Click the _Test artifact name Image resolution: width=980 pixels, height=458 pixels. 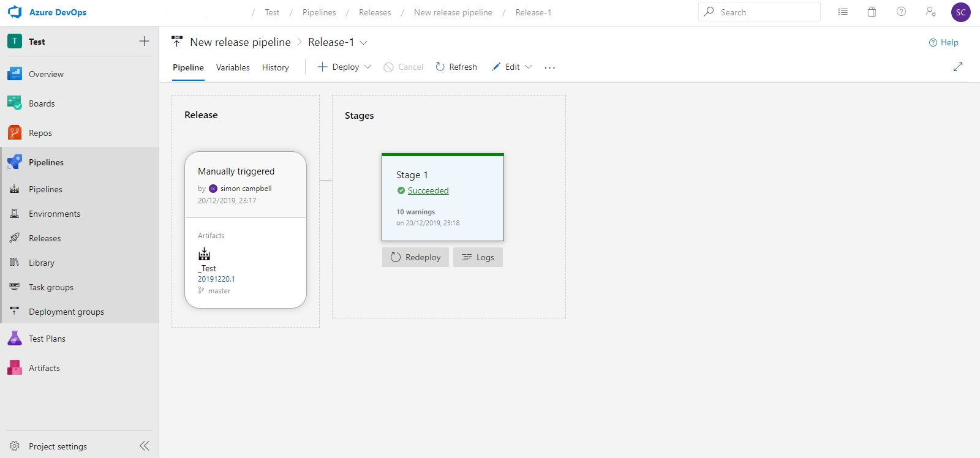[x=207, y=268]
